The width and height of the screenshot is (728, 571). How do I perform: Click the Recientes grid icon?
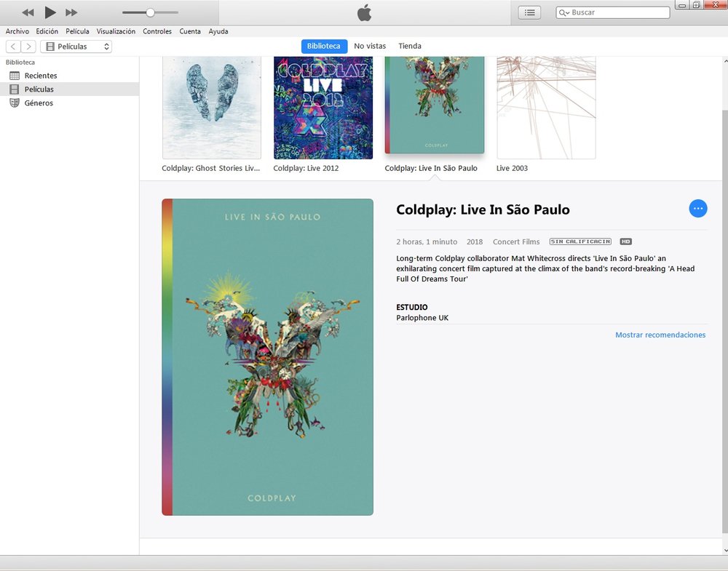pyautogui.click(x=15, y=76)
